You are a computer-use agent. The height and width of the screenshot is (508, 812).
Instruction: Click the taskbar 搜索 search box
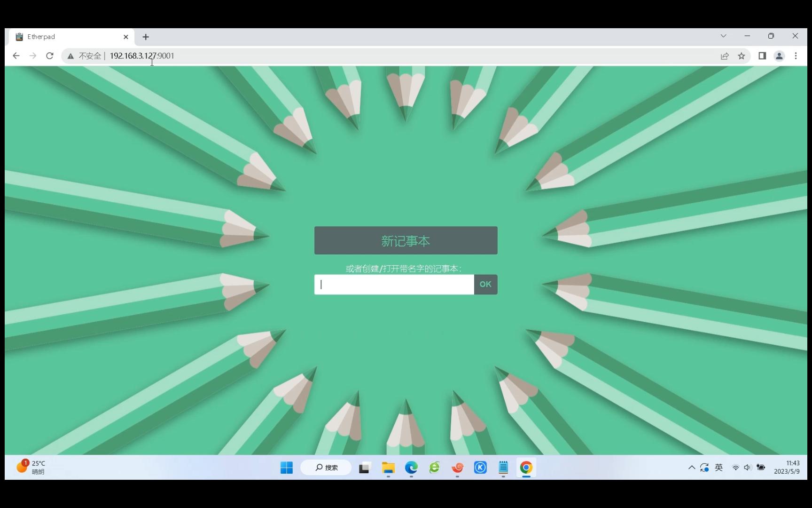326,468
